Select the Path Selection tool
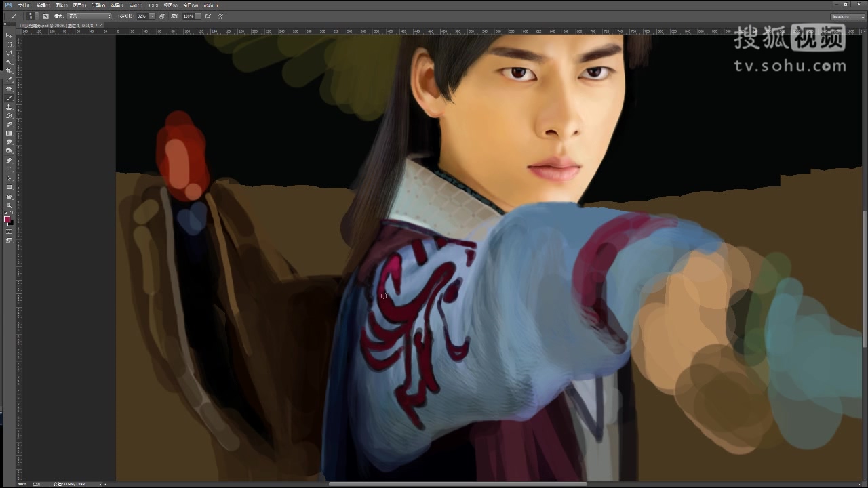This screenshot has height=488, width=868. tap(9, 178)
